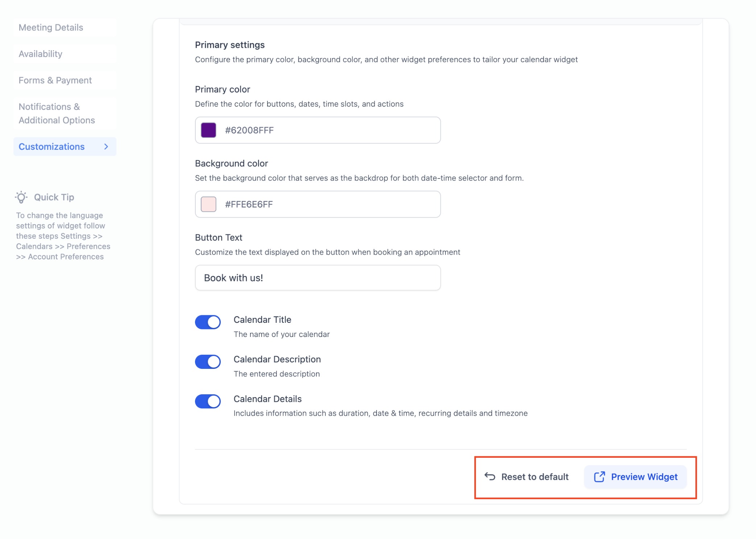The image size is (756, 539).
Task: Click the Book with us! text field
Action: tap(317, 278)
